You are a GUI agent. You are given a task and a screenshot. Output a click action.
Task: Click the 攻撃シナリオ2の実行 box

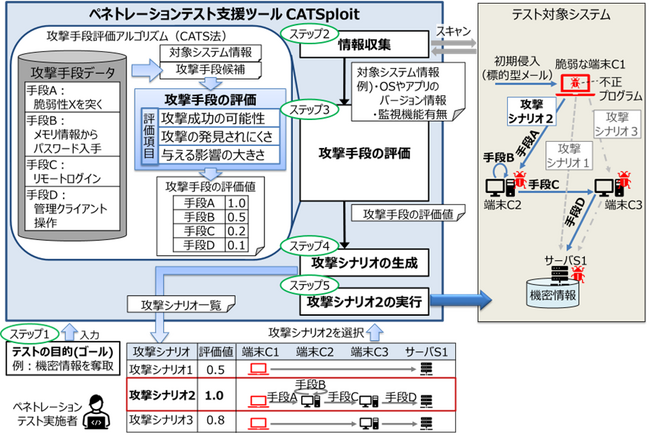[x=364, y=301]
